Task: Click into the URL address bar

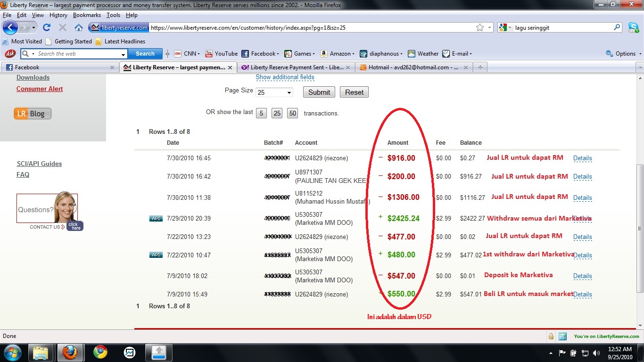Action: click(x=311, y=27)
